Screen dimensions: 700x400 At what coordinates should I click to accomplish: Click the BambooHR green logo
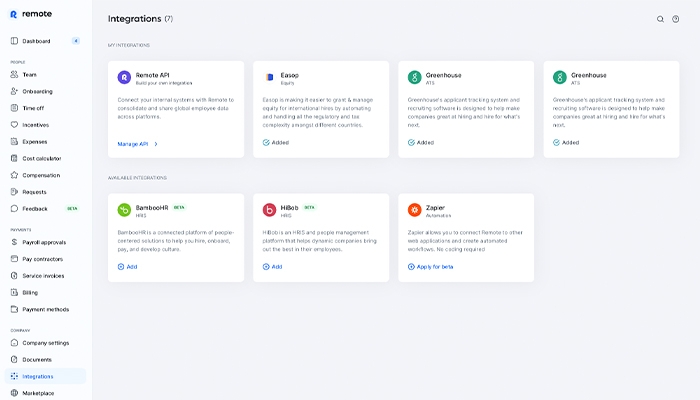(x=124, y=210)
